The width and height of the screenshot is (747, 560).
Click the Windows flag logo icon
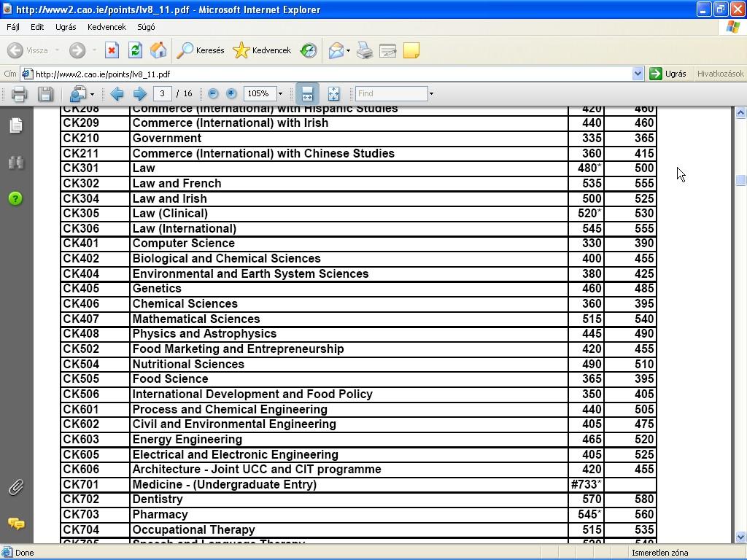[732, 27]
